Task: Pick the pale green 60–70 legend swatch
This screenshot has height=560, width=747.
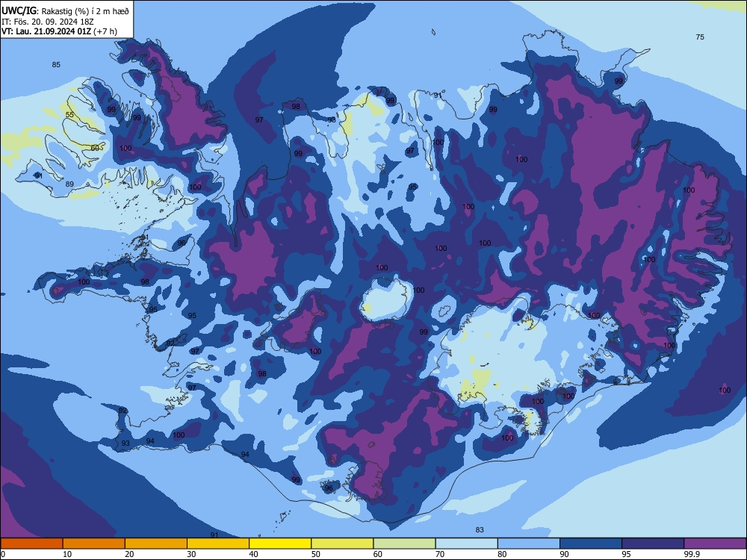Action: pos(404,544)
